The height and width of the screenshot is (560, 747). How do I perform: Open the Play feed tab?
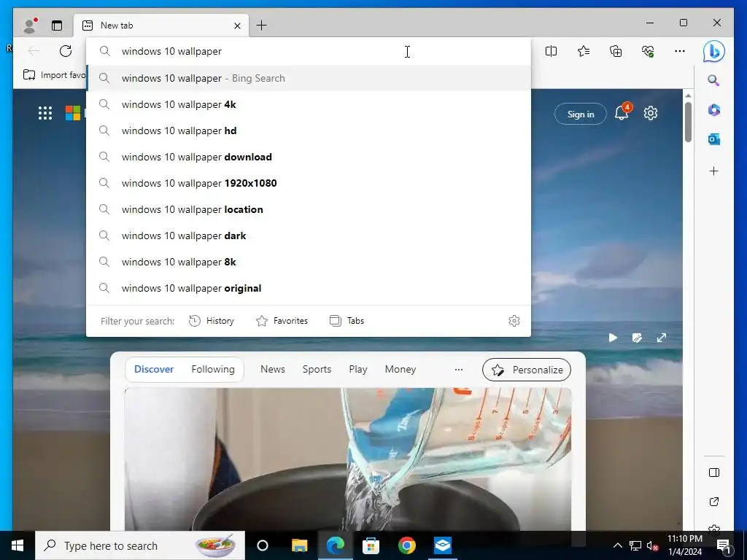pyautogui.click(x=357, y=369)
